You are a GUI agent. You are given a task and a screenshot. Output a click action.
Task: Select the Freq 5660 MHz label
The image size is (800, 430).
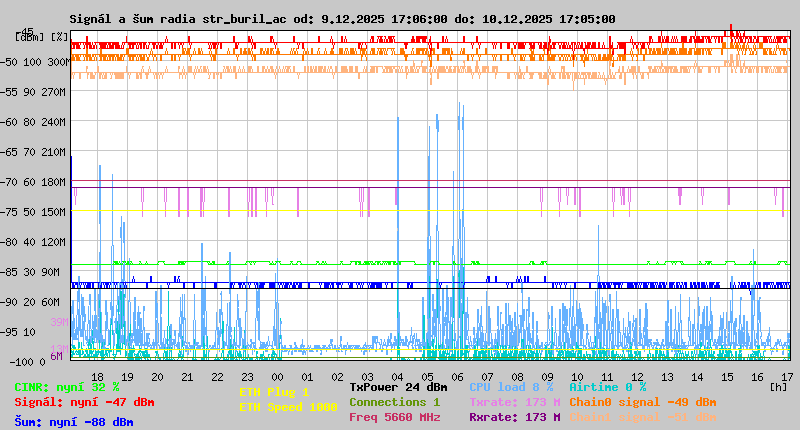click(x=394, y=417)
